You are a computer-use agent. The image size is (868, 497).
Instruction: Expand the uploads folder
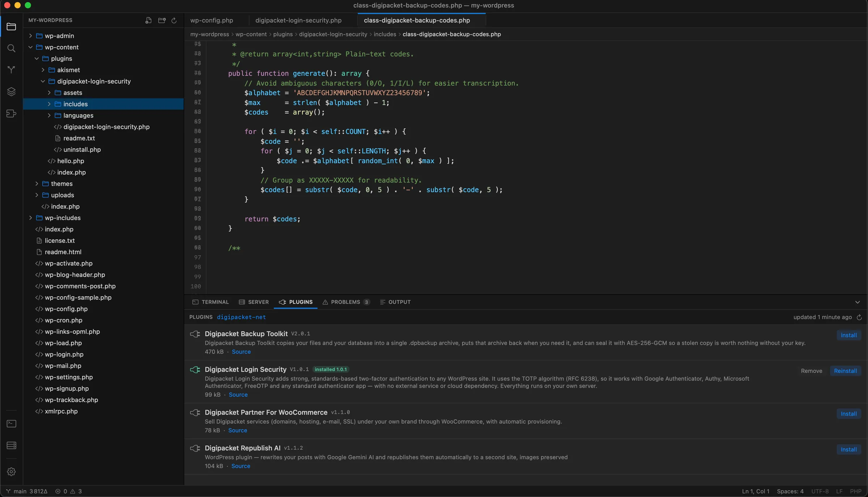tap(37, 195)
